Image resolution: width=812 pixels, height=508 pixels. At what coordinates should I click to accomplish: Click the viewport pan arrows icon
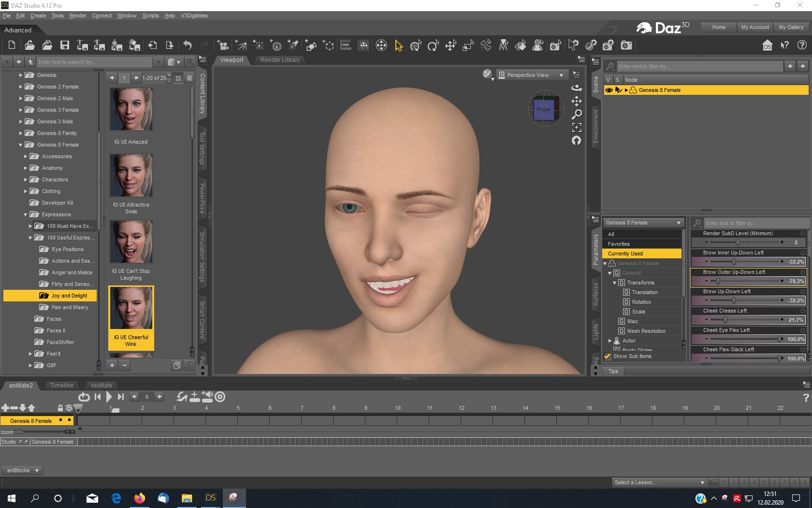click(577, 101)
